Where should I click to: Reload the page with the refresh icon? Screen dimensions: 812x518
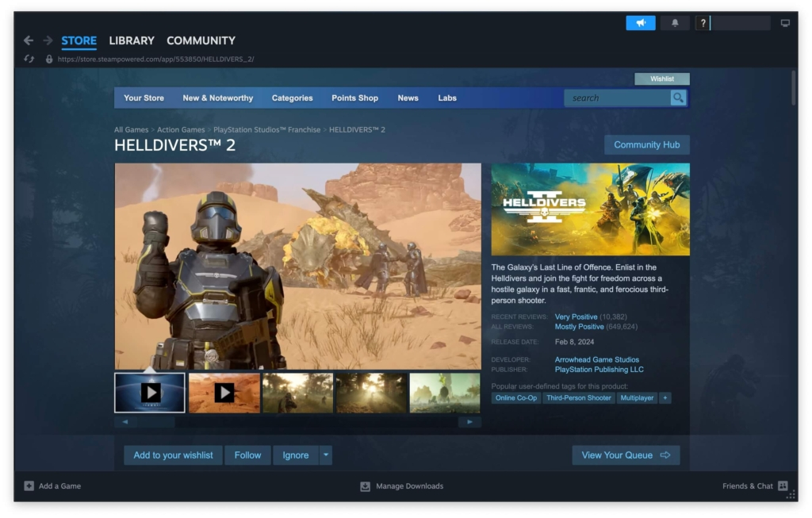click(x=29, y=59)
